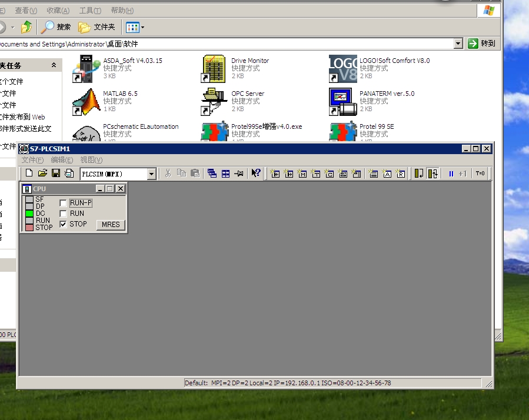
Task: Select the PCschematic ELautomation shortcut
Action: 125,131
